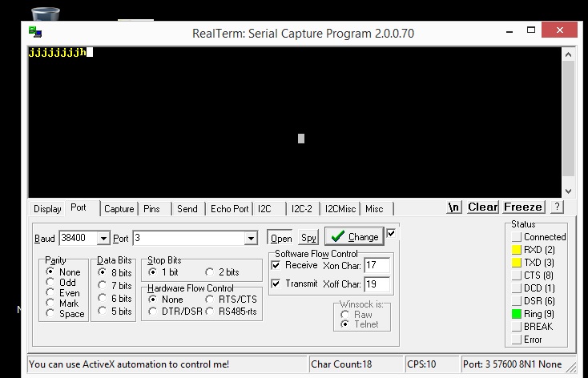Click the ? help button
Viewport: 588px width, 378px height.
(557, 207)
